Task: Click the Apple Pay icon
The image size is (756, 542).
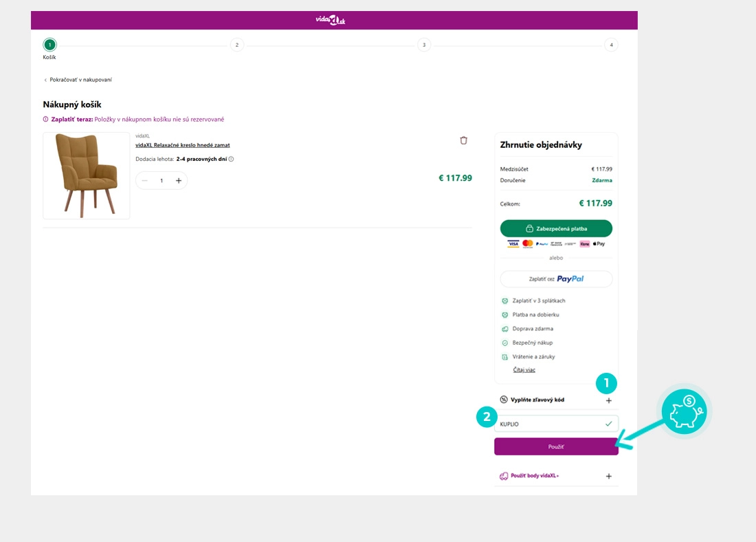Action: tap(599, 243)
